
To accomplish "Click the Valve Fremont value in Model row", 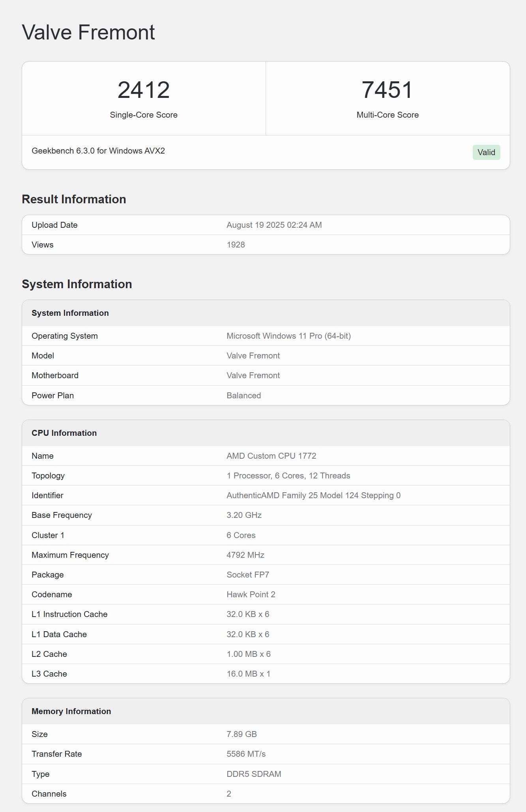I will click(253, 356).
